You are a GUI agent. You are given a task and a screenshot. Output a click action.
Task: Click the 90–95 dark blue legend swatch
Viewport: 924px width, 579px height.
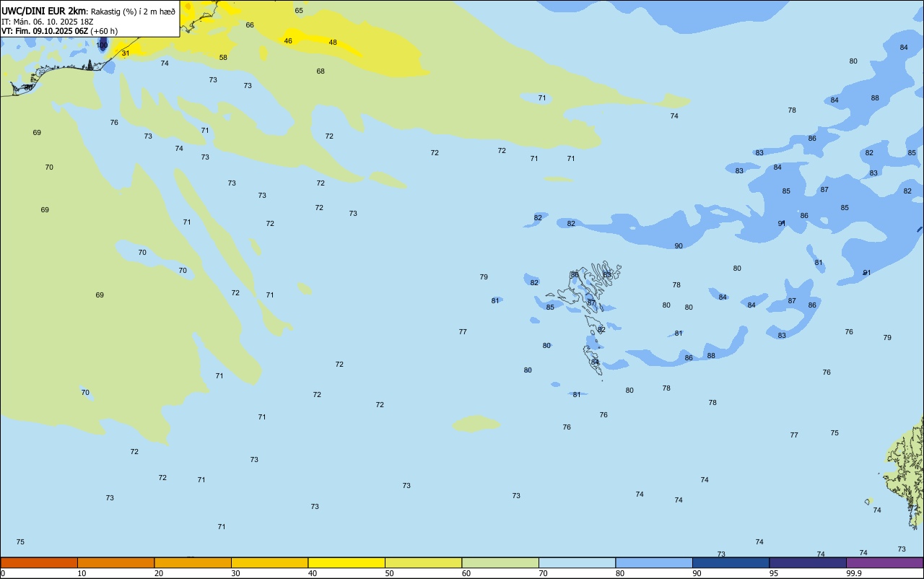(x=731, y=562)
